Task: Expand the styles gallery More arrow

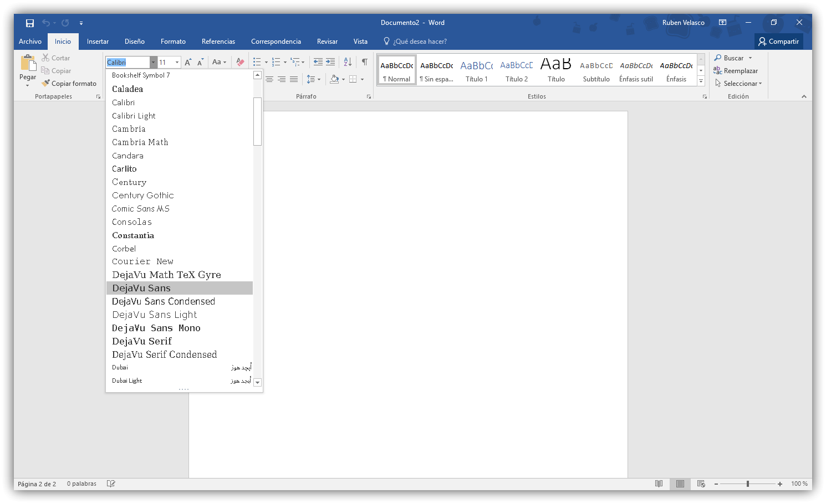Action: point(701,81)
